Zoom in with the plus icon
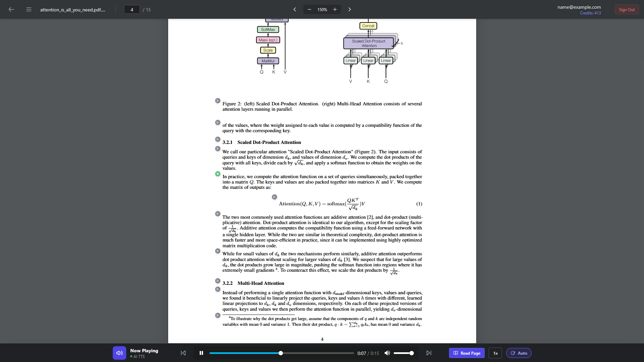The height and width of the screenshot is (362, 644). [x=335, y=9]
